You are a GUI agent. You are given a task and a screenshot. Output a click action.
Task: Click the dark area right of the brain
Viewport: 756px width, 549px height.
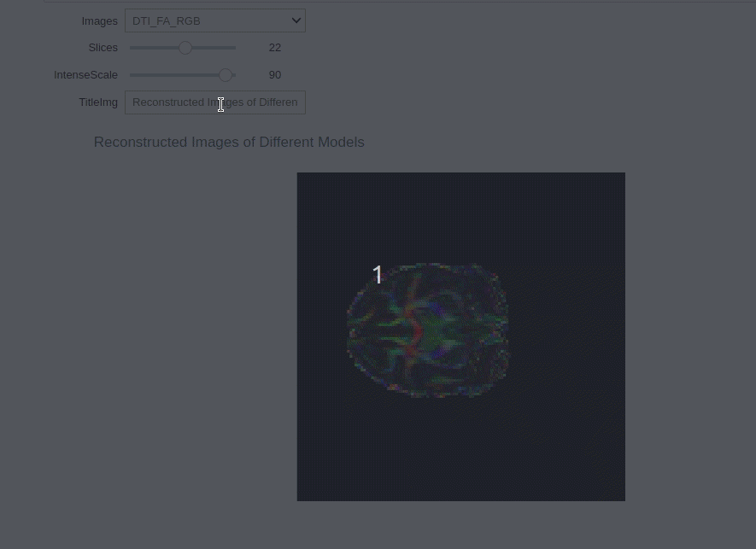[x=568, y=333]
